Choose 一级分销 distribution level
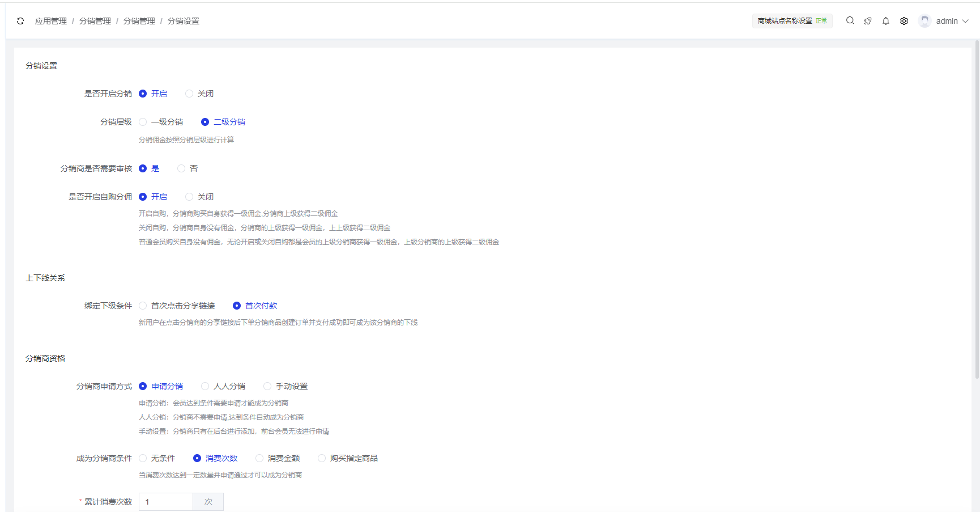The image size is (980, 512). (161, 122)
